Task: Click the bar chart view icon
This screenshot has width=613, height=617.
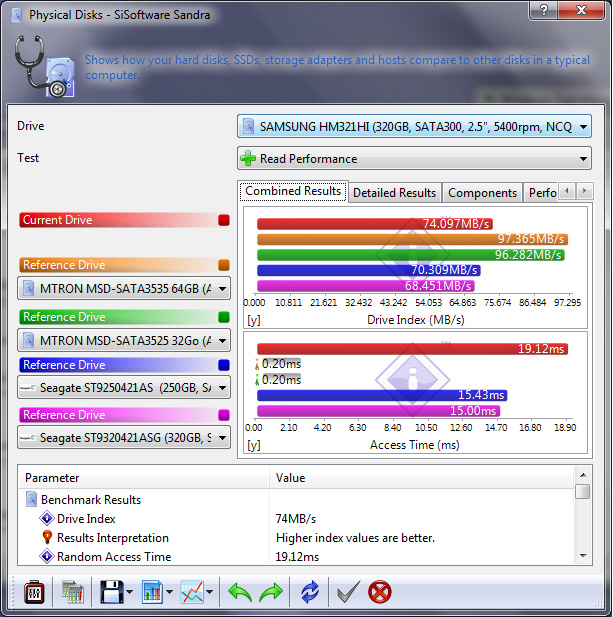Action: point(152,592)
